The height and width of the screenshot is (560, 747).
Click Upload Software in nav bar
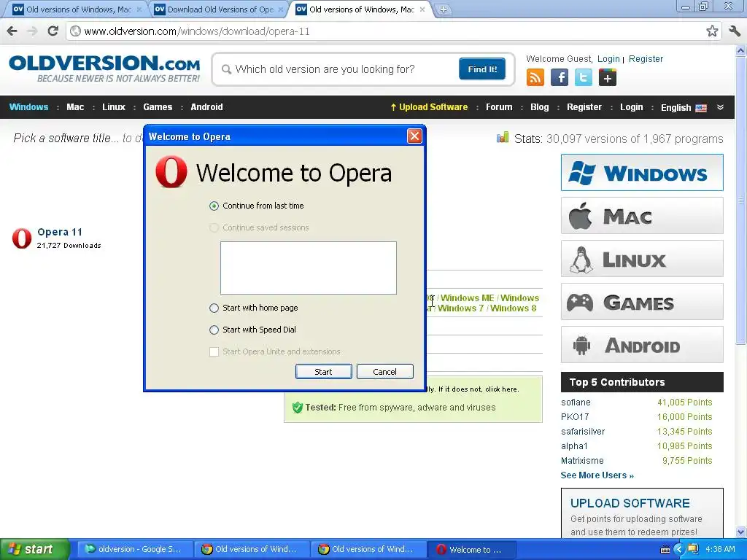click(x=429, y=107)
